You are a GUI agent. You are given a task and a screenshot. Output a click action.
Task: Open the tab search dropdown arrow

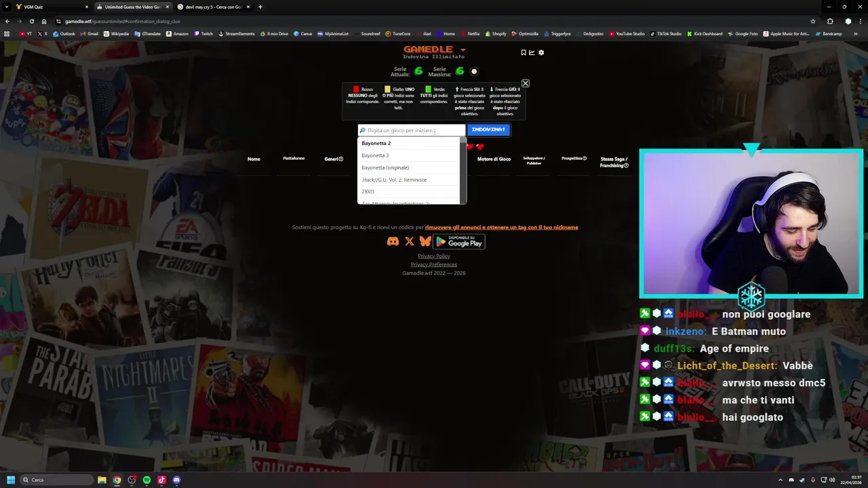[x=7, y=7]
